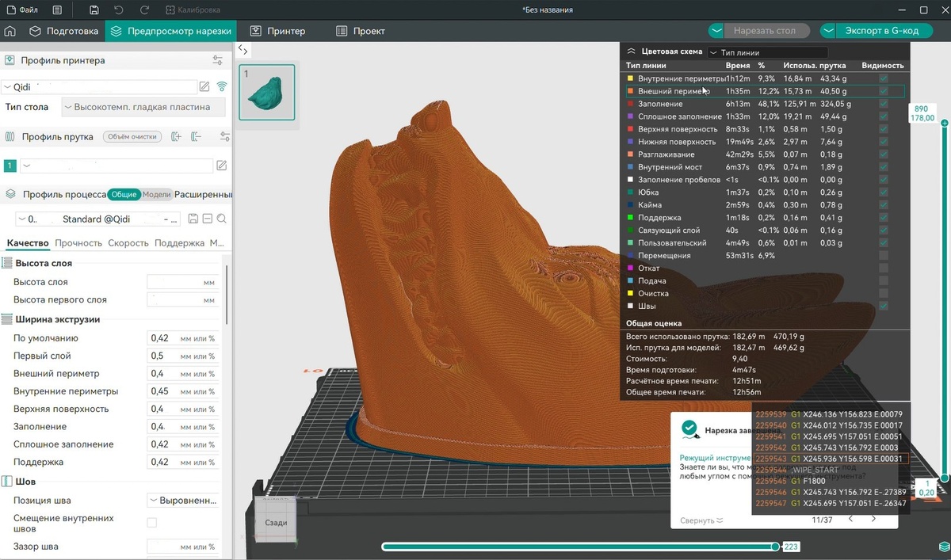The height and width of the screenshot is (560, 951).
Task: Click the compare presets icon beside save
Action: point(208,219)
